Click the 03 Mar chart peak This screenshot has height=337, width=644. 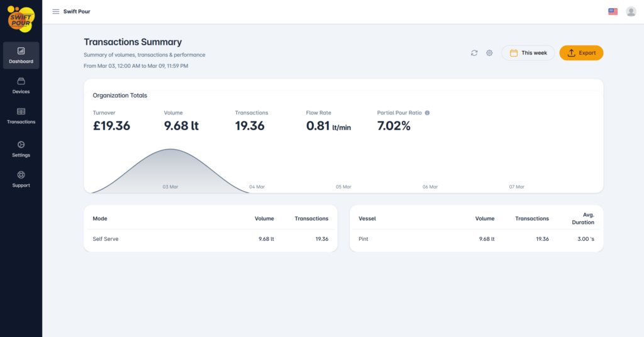170,151
